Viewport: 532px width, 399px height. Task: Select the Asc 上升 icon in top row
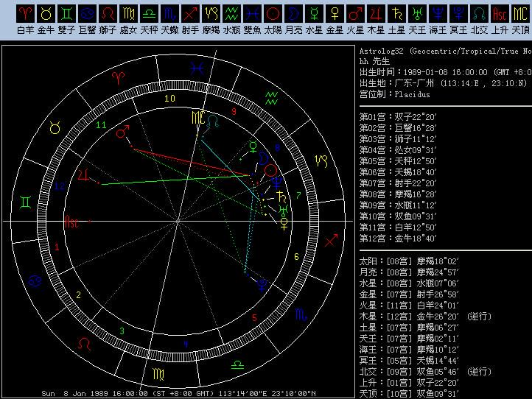coord(500,13)
